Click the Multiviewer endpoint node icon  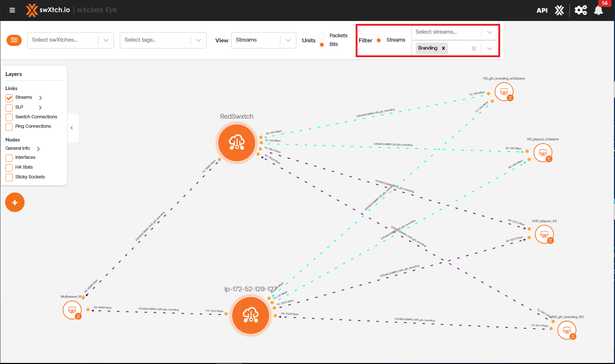point(72,310)
